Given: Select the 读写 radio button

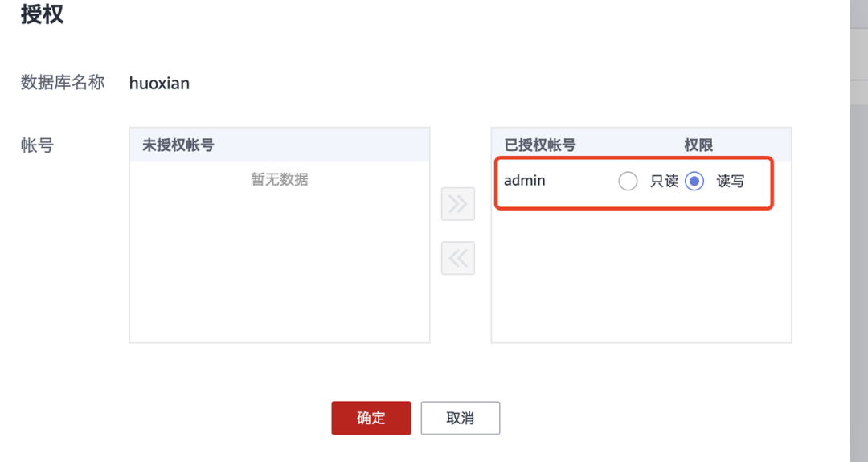Looking at the screenshot, I should click(x=694, y=182).
